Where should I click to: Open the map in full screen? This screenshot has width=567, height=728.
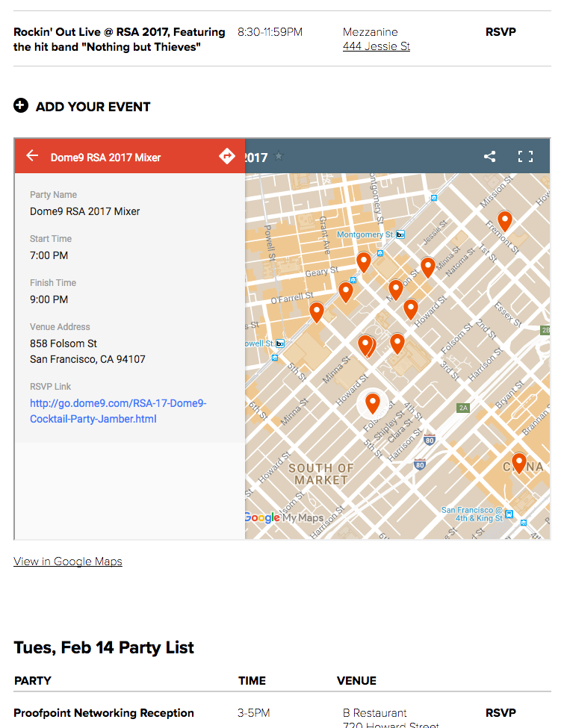(525, 157)
